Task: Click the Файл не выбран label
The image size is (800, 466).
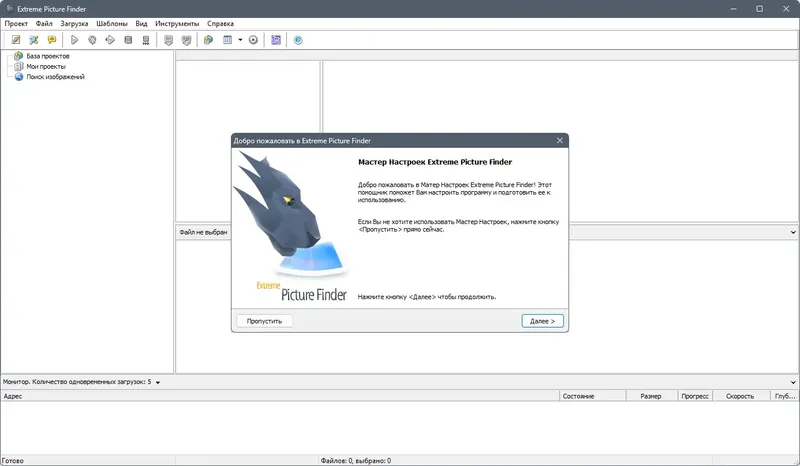Action: coord(203,232)
